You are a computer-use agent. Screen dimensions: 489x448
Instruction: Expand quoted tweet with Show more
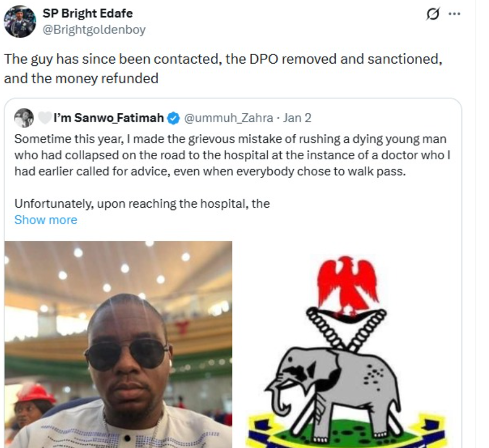point(45,220)
